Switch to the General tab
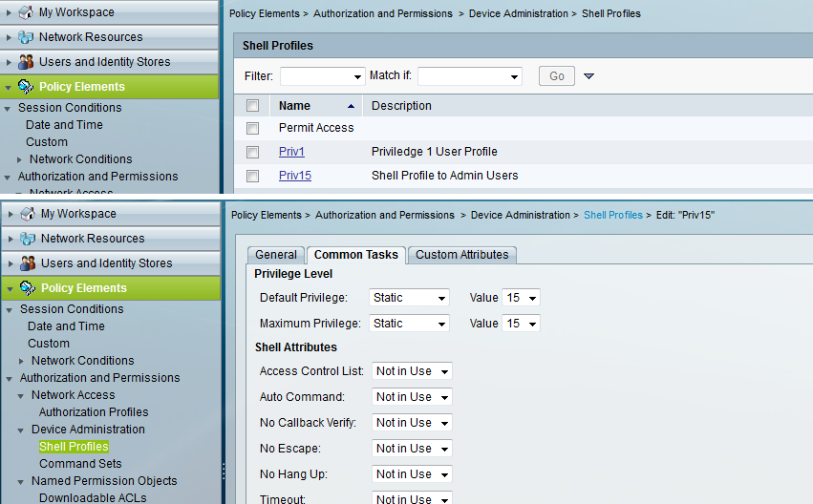The height and width of the screenshot is (504, 813). tap(276, 255)
